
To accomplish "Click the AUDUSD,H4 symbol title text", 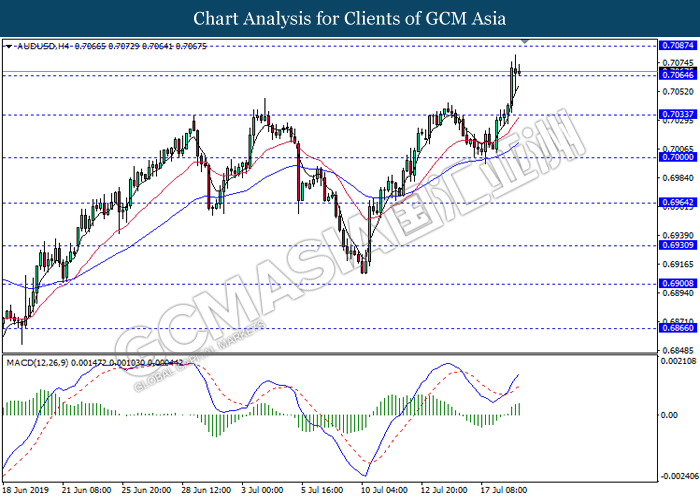I will tap(43, 46).
